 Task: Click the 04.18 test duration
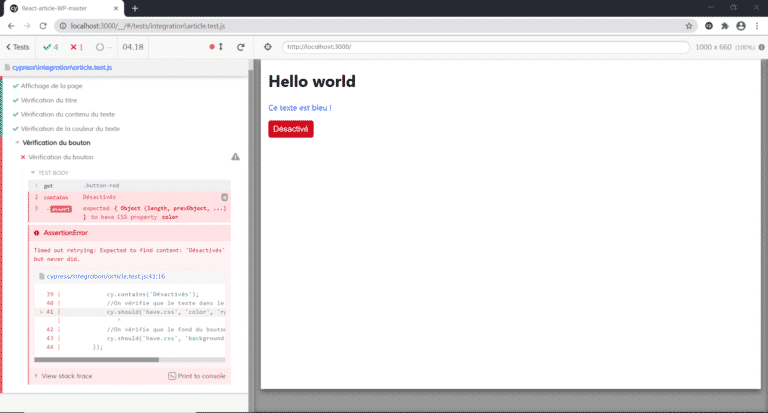tap(133, 47)
